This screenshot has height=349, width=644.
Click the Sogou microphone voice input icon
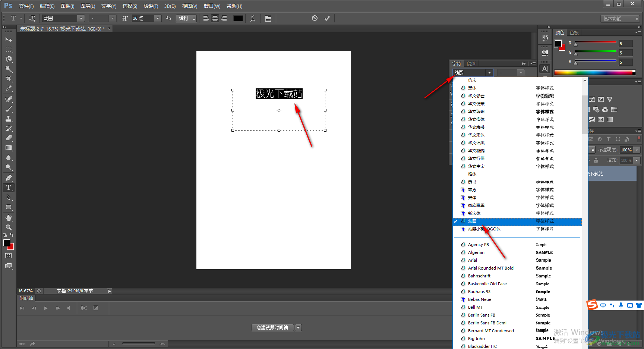(621, 305)
